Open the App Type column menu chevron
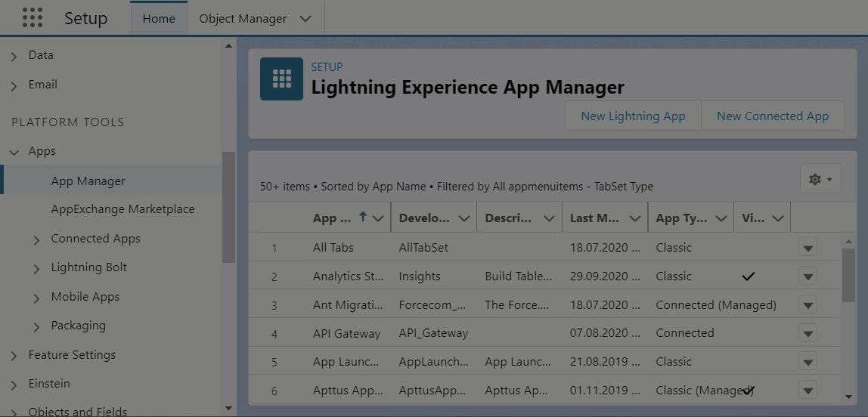 tap(721, 218)
